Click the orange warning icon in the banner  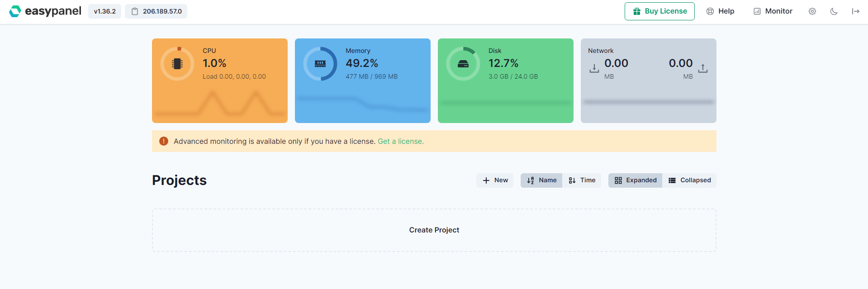pos(164,141)
